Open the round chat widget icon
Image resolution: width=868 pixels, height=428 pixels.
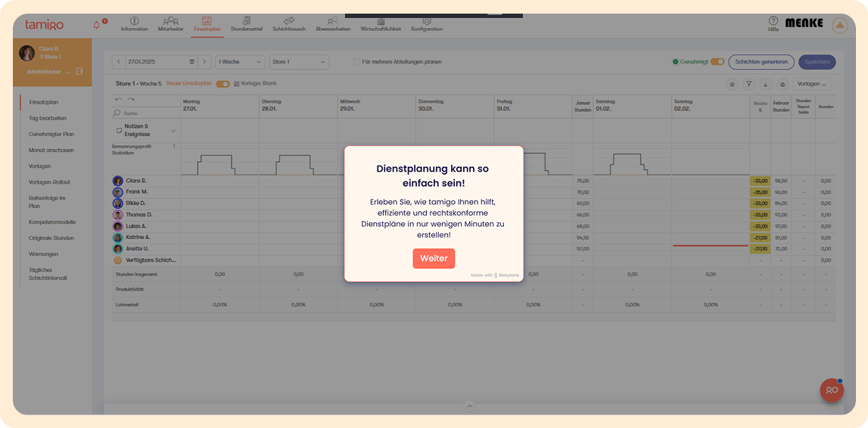(x=832, y=389)
